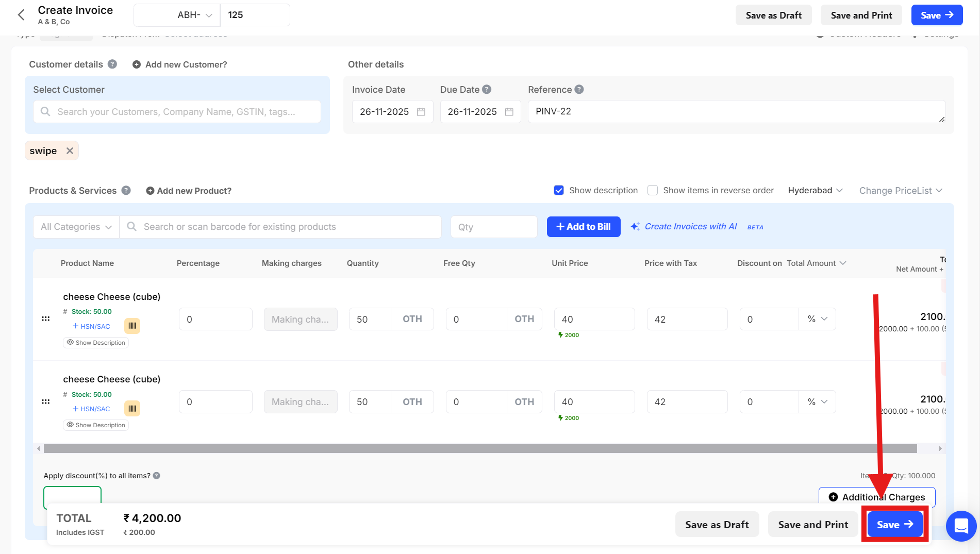This screenshot has height=554, width=980.
Task: Click the barcode icon of first cheese row
Action: point(132,326)
